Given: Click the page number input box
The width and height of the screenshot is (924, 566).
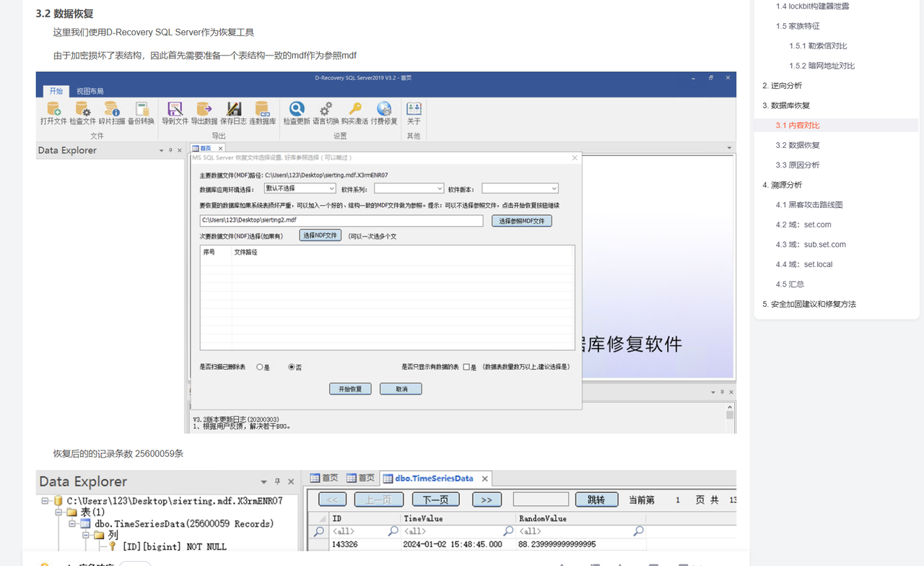Looking at the screenshot, I should click(541, 500).
